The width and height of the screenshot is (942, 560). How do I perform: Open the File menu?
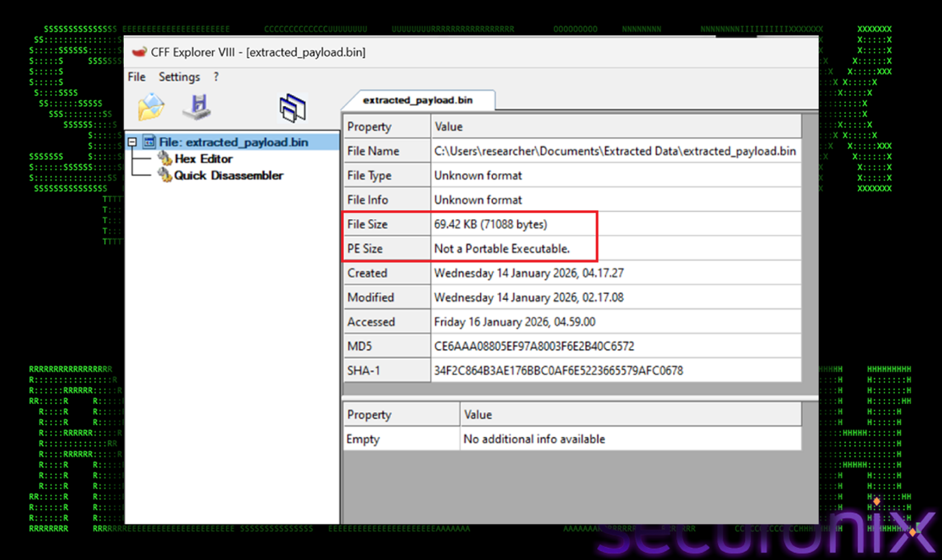coord(136,77)
